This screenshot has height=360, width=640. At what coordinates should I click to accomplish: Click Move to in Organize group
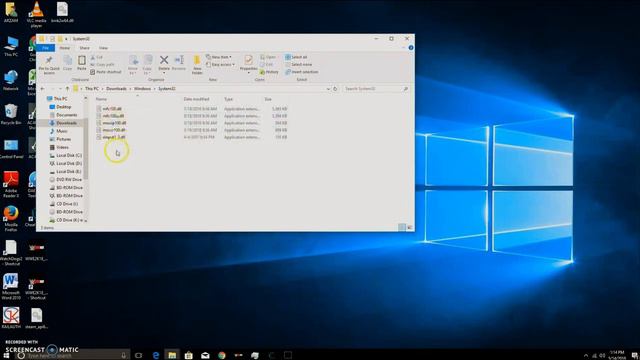click(133, 64)
